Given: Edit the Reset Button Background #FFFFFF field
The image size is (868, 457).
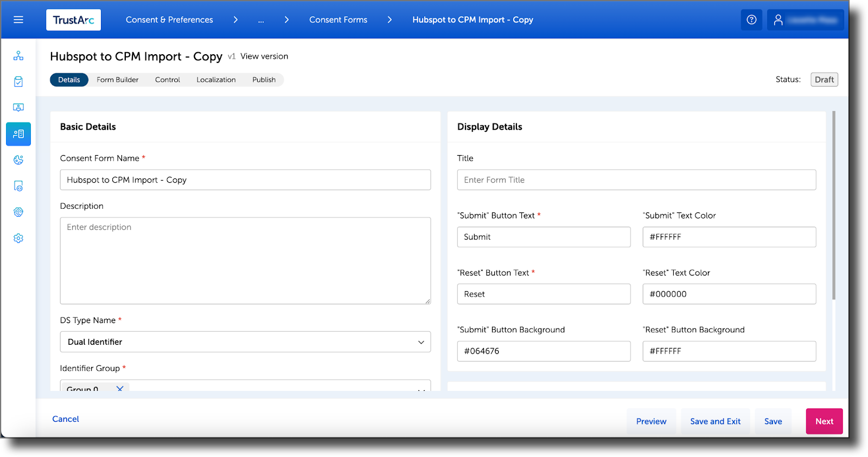Looking at the screenshot, I should coord(729,351).
